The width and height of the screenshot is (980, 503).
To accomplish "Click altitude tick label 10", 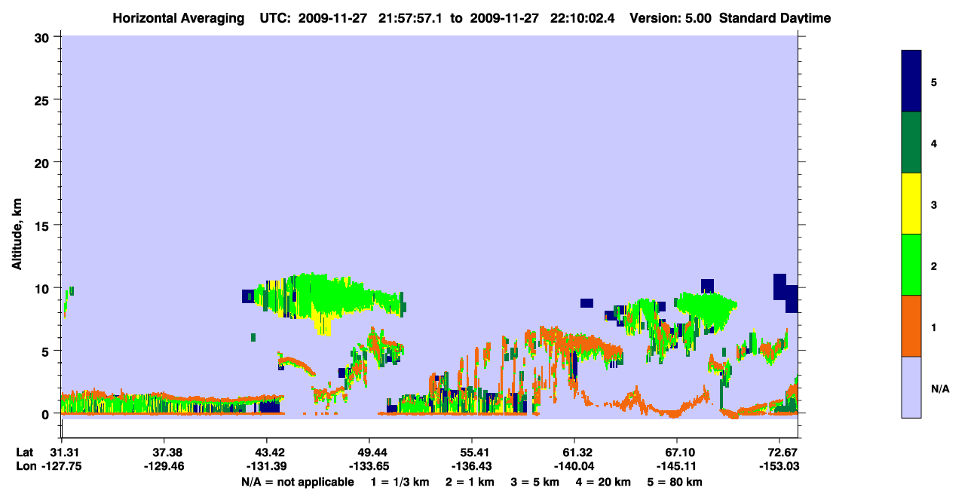I will pyautogui.click(x=44, y=288).
